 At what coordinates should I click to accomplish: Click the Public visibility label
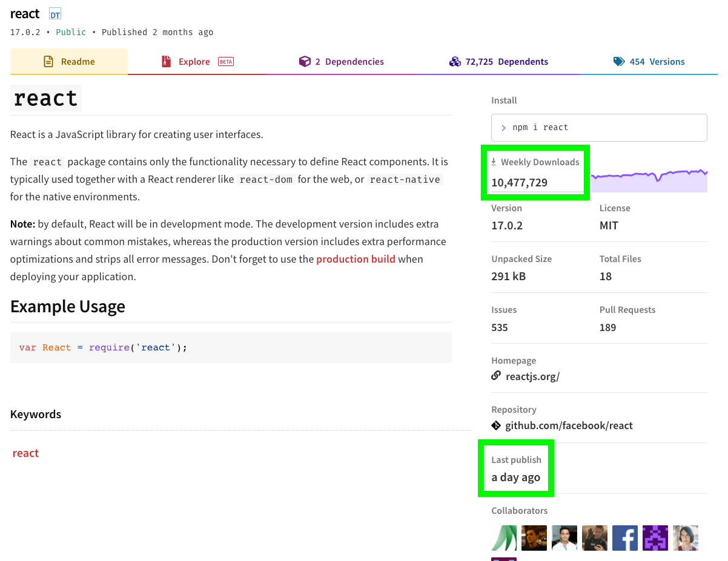click(x=71, y=32)
